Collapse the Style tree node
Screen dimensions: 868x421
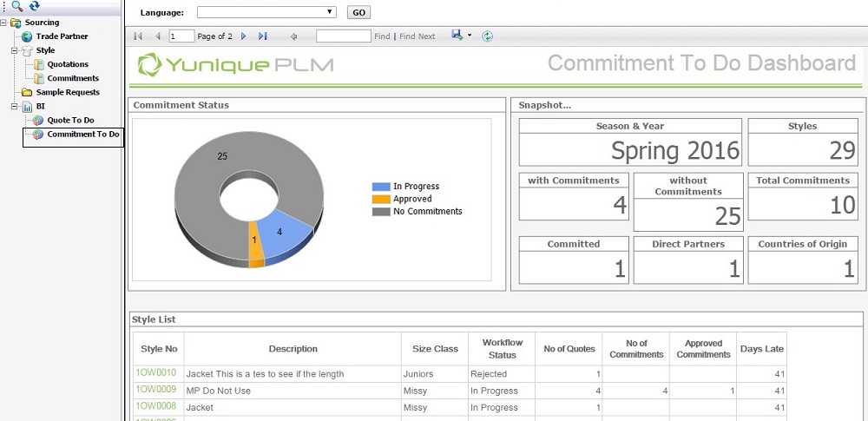click(15, 50)
